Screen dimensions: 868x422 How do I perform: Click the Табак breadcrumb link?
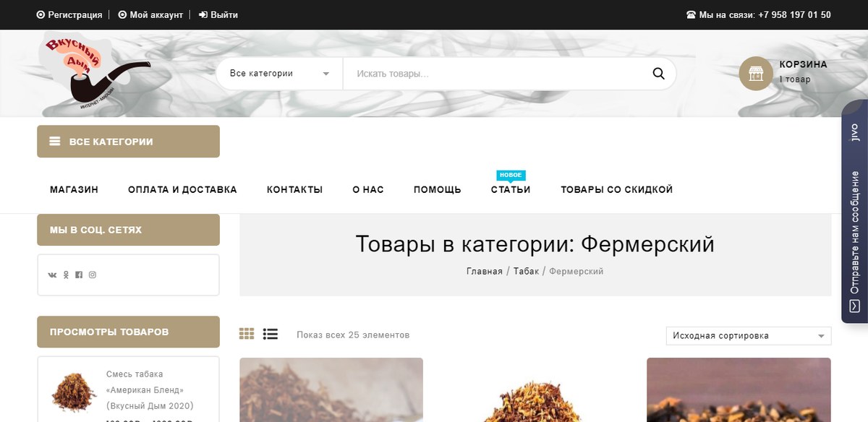click(x=527, y=271)
